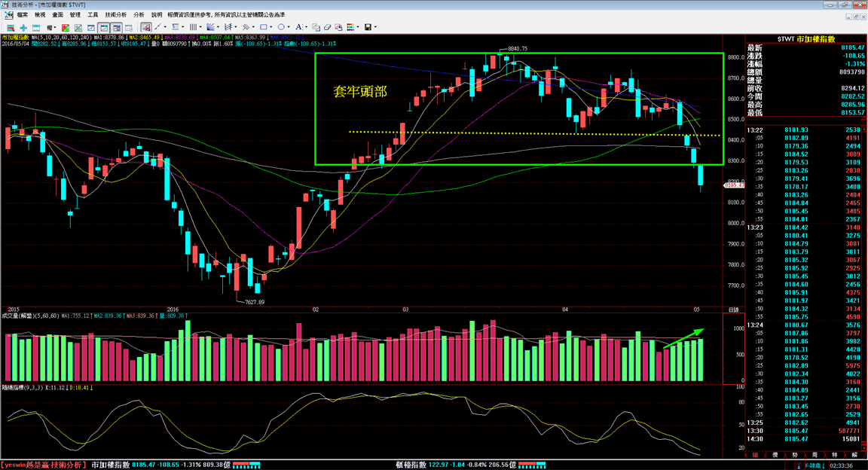Expand the parallel channel tool dropdown arrow
The height and width of the screenshot is (470, 868).
point(235,27)
